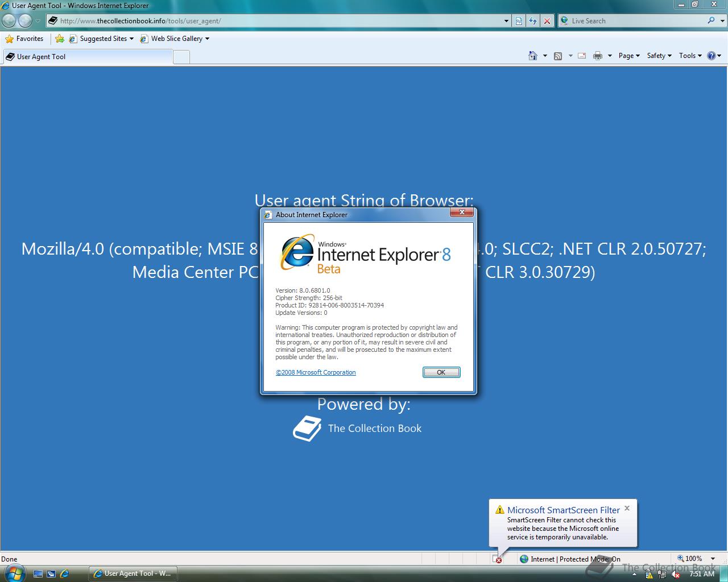Expand the zoom level dropdown arrow
The height and width of the screenshot is (582, 728).
tap(713, 559)
